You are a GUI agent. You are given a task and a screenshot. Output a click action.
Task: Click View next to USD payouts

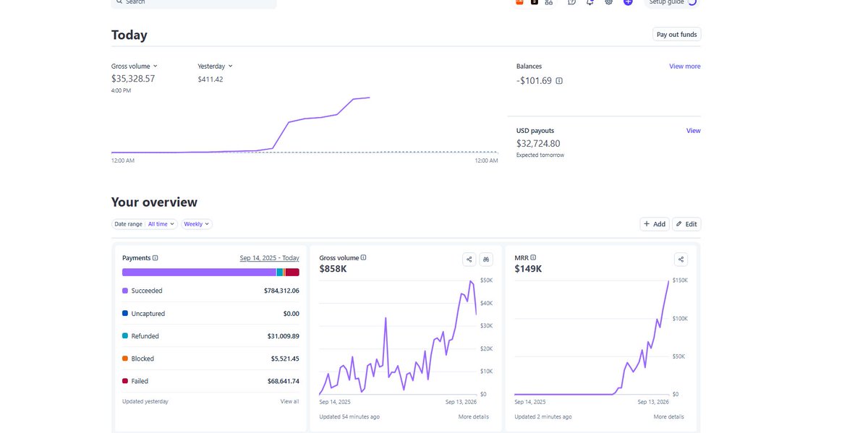click(x=694, y=131)
